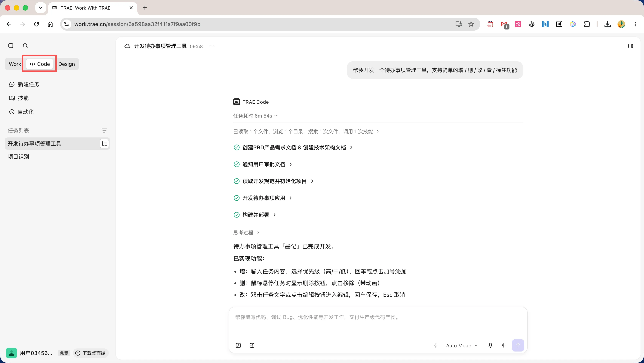Open the task steps icon beside 开发待办事项管理工具
The width and height of the screenshot is (644, 363).
coord(104,144)
